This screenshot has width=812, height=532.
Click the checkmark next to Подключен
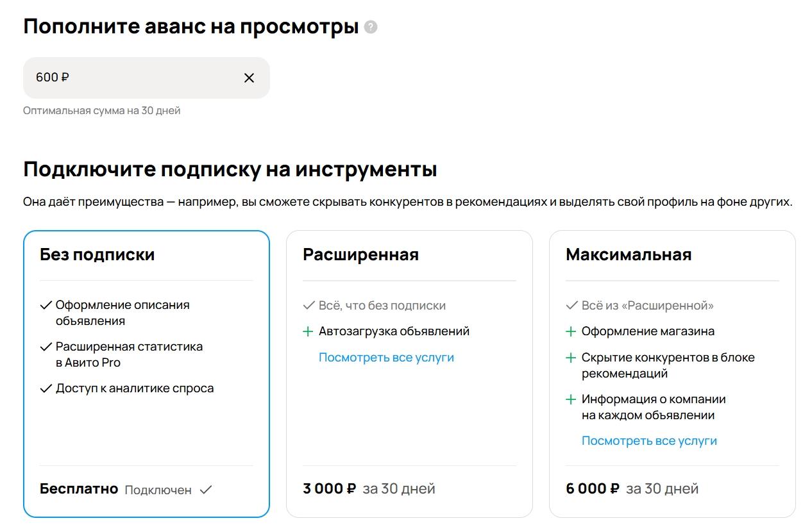pyautogui.click(x=206, y=490)
